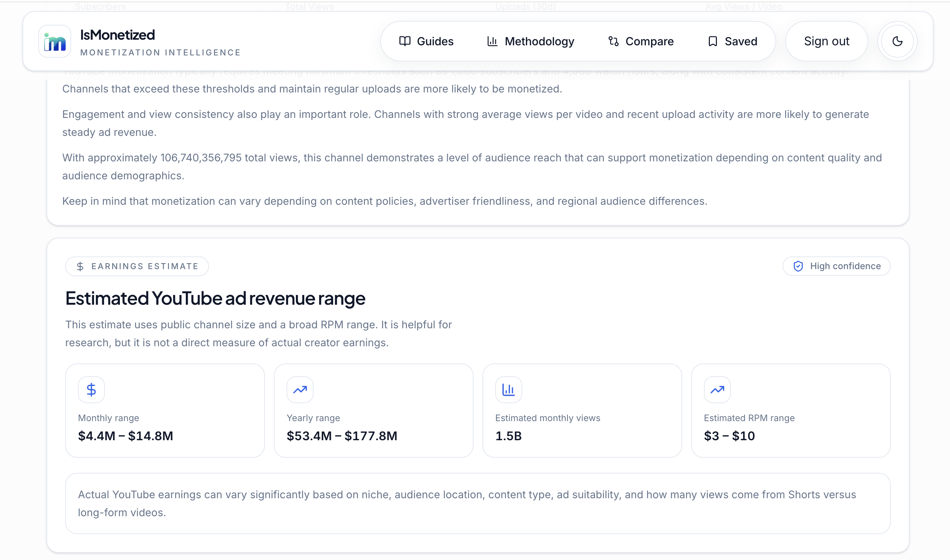Click the 106,740,356,795 total views paragraph
The width and height of the screenshot is (950, 560).
pyautogui.click(x=472, y=167)
